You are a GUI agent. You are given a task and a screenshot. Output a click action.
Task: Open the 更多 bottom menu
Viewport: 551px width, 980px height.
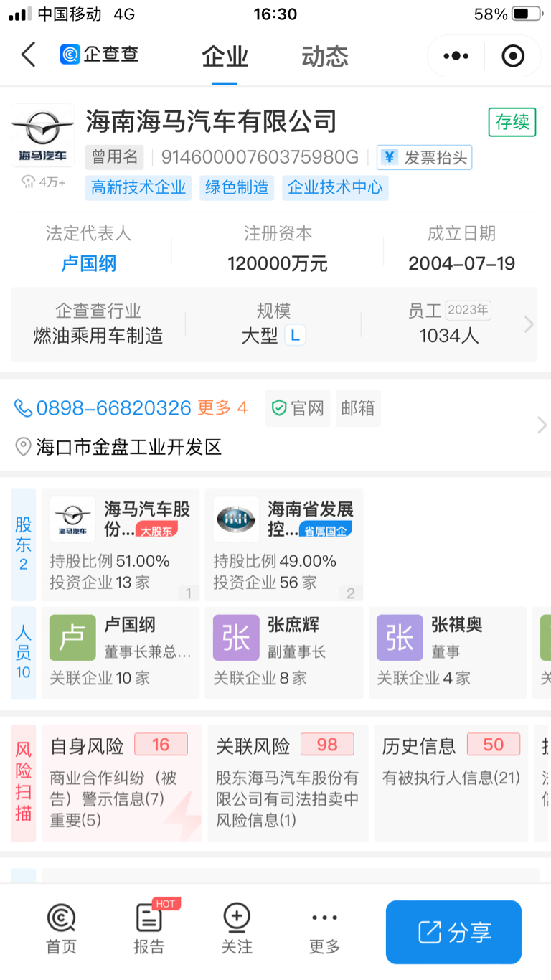324,929
